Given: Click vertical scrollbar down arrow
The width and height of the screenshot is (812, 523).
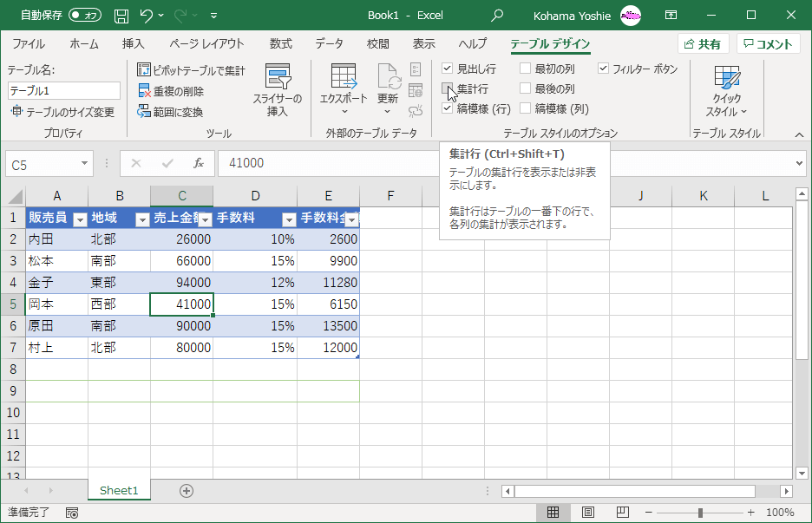Looking at the screenshot, I should 802,472.
